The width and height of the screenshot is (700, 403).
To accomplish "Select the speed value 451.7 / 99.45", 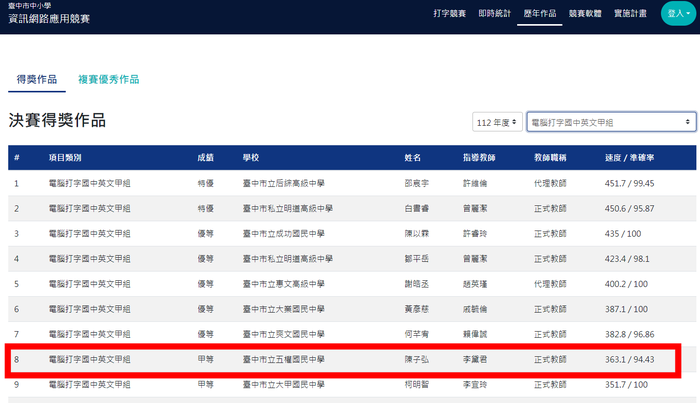I will click(x=629, y=183).
